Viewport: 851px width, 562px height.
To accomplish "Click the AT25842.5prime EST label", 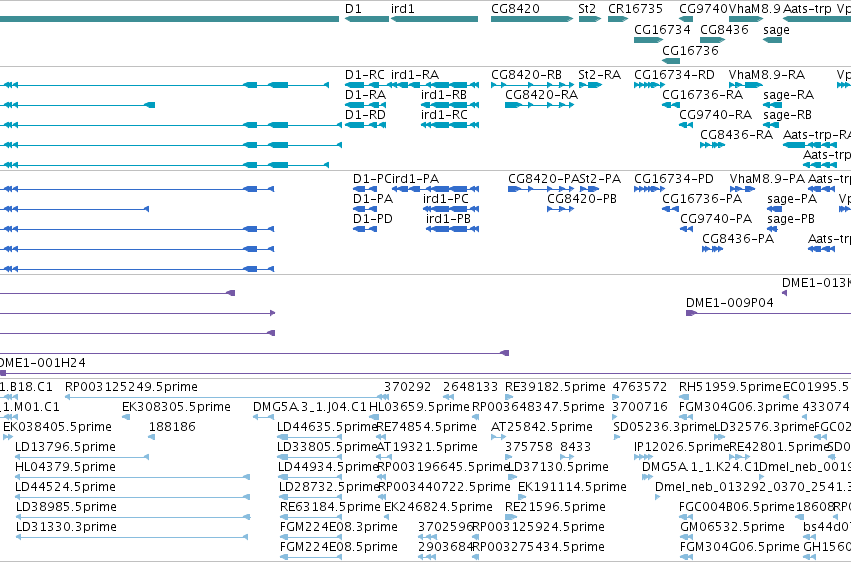I will pos(541,427).
